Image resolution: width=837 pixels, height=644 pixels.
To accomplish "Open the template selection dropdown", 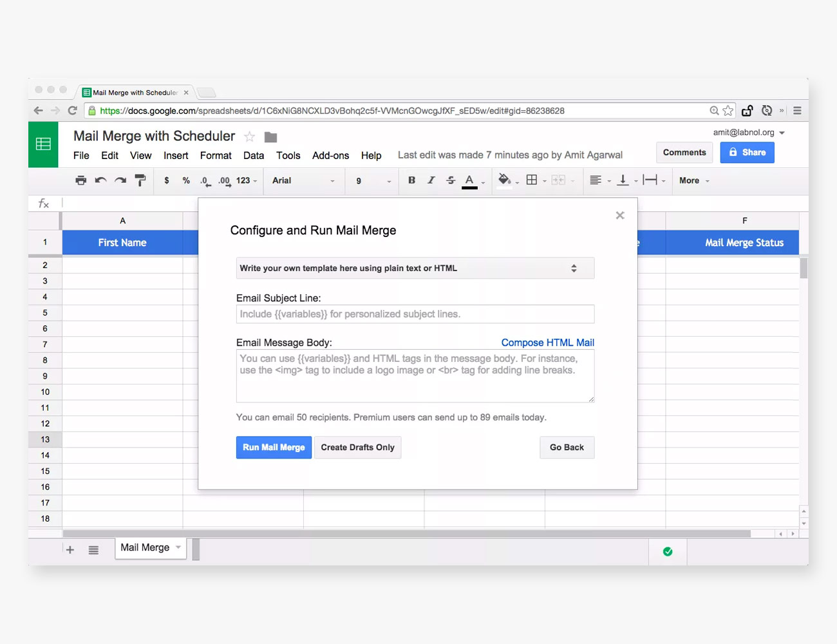I will coord(415,269).
